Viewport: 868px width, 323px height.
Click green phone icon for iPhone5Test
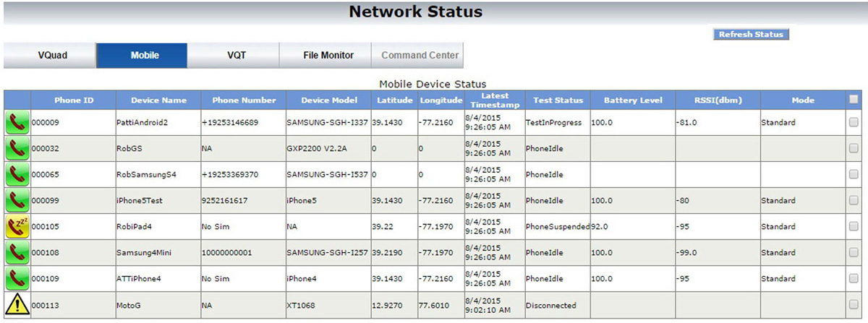pos(17,201)
